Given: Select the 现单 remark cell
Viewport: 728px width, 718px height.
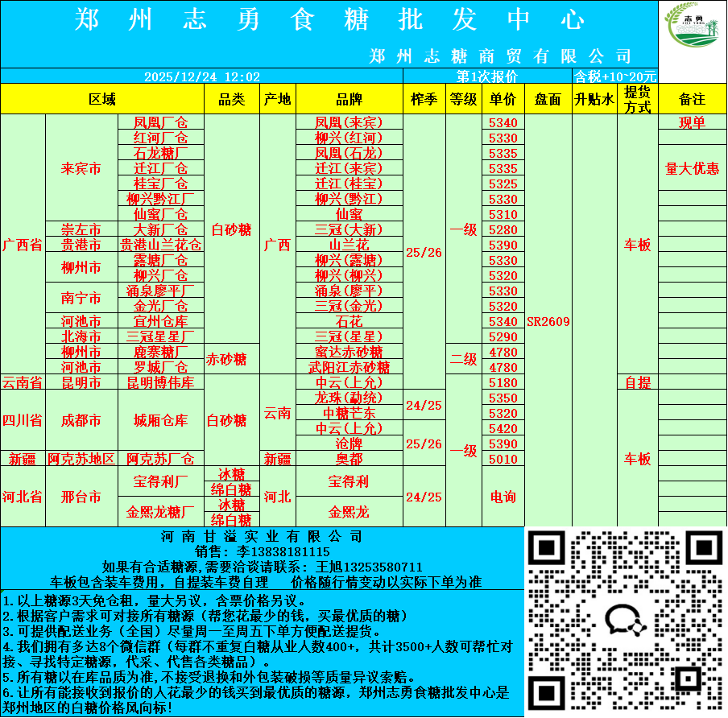Looking at the screenshot, I should click(x=692, y=123).
